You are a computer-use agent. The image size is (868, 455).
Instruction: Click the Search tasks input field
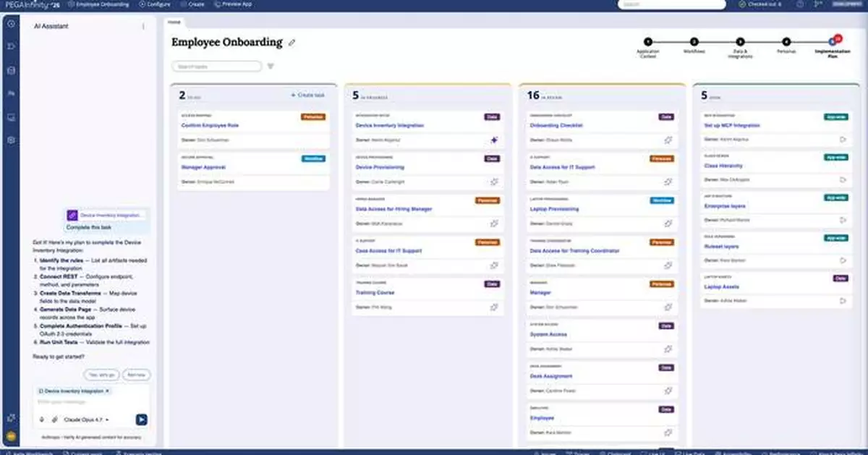[216, 67]
